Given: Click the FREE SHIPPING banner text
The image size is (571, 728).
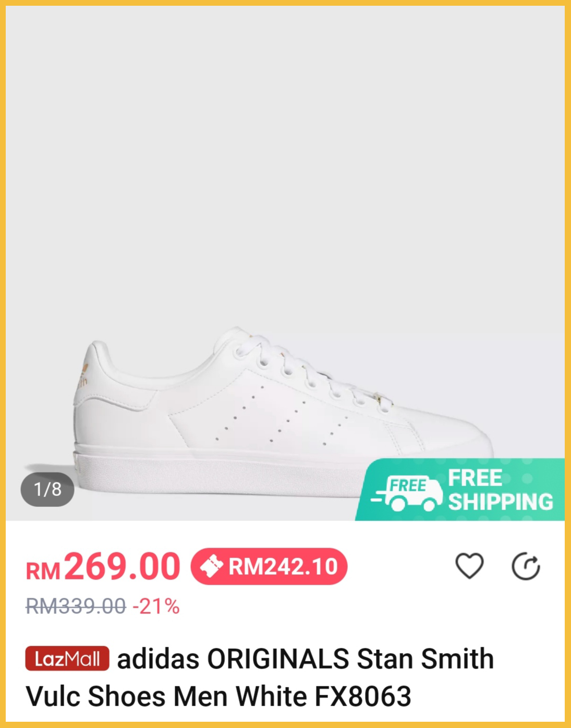Looking at the screenshot, I should (x=500, y=490).
